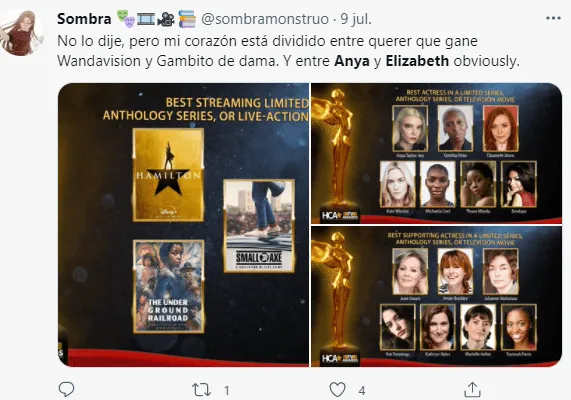This screenshot has height=400, width=571.
Task: Click the Kate Winslet nominee portrait
Action: (398, 184)
